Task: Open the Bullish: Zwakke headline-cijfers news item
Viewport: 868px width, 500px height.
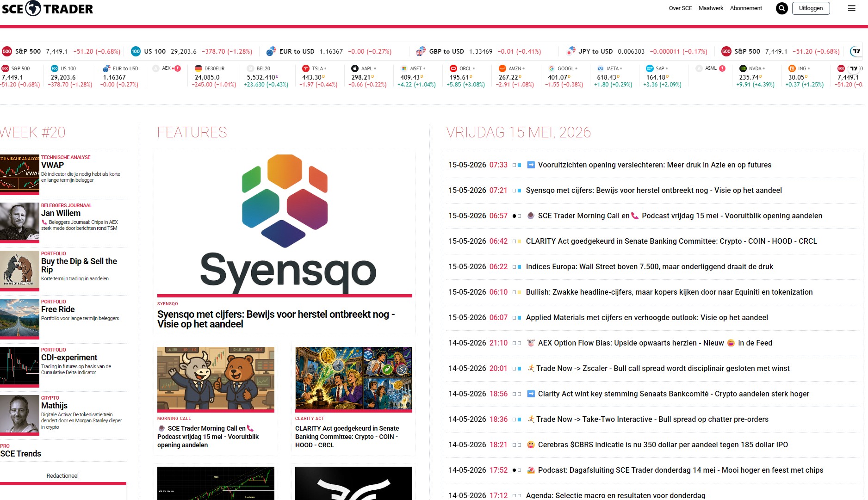Action: tap(670, 292)
